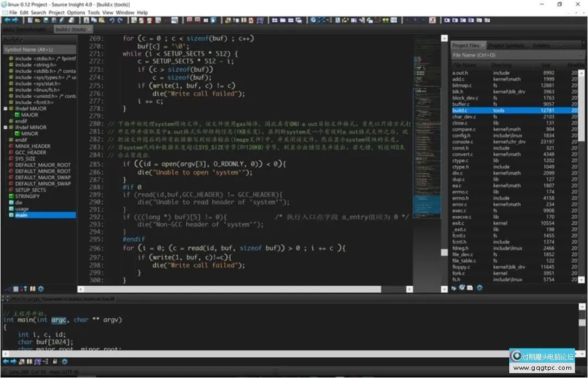The image size is (588, 378).
Task: Click the Redo icon in toolbar
Action: 119,21
